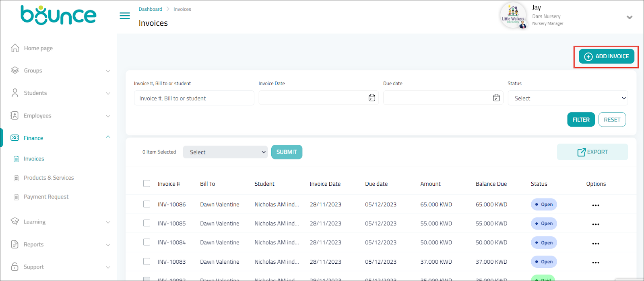644x281 pixels.
Task: Click the Payment Request list icon
Action: [16, 197]
